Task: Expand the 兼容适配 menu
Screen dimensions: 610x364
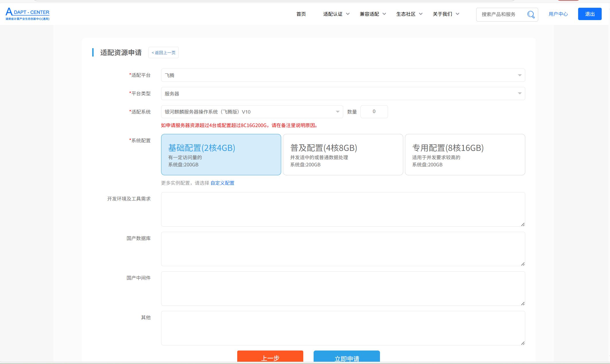Action: click(372, 14)
